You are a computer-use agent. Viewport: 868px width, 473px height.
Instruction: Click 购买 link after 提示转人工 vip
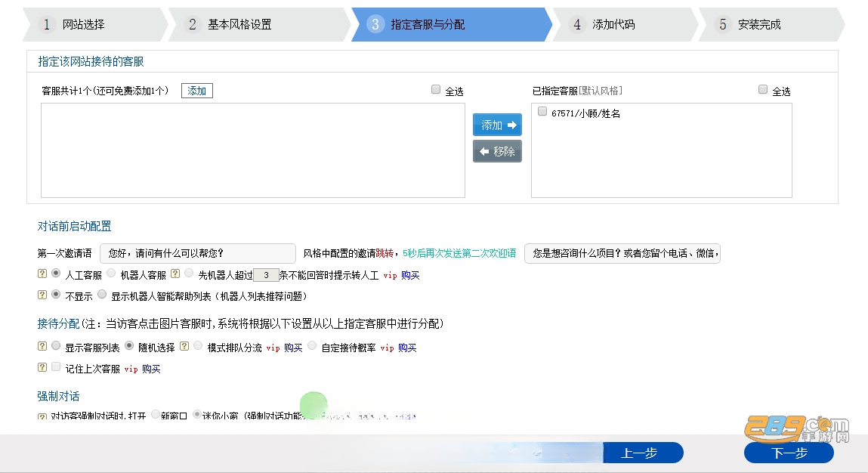(x=410, y=275)
